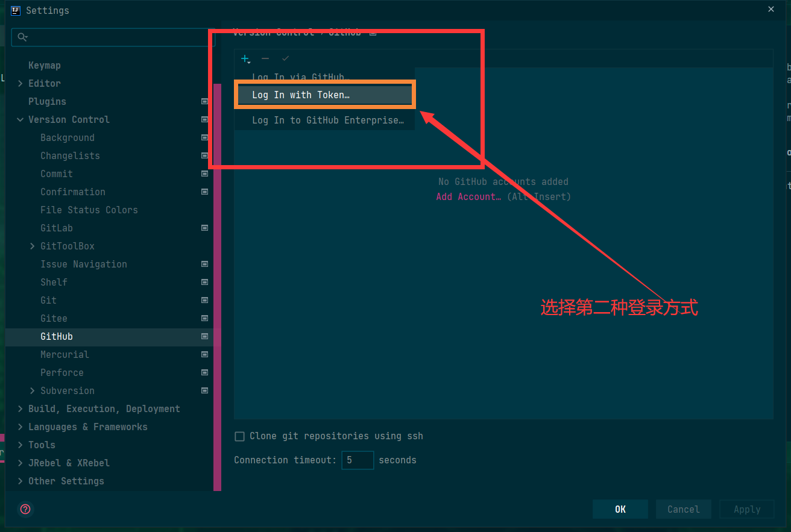The height and width of the screenshot is (532, 791).
Task: Open Plugins settings page
Action: 47,101
